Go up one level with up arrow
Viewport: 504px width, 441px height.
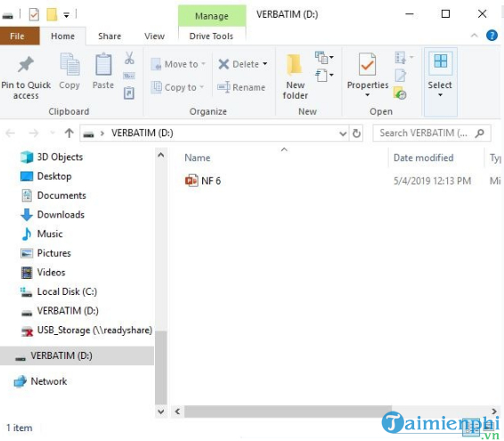(69, 133)
